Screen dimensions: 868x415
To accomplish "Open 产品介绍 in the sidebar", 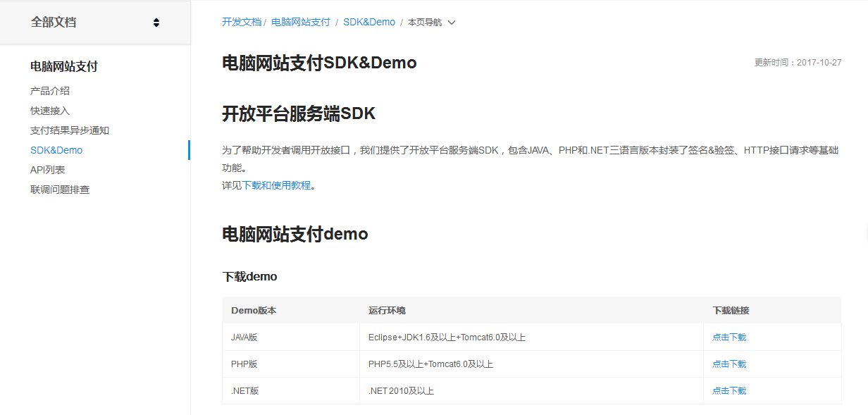I will click(x=50, y=91).
